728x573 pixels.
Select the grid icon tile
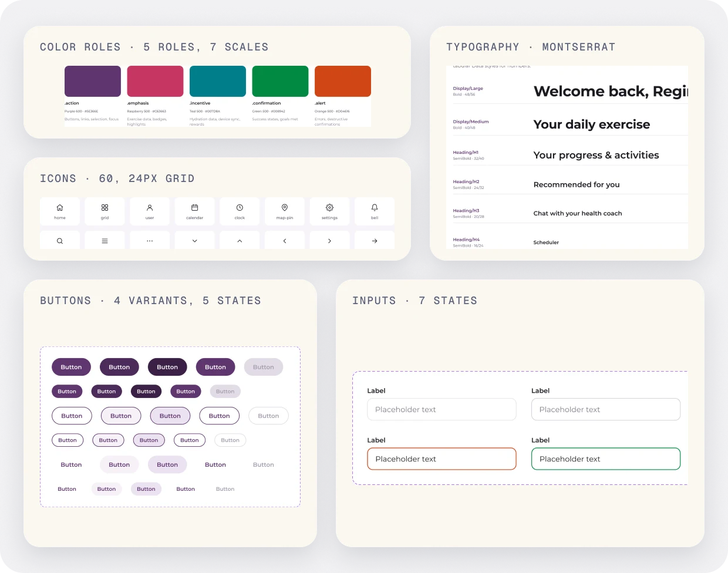pos(105,211)
